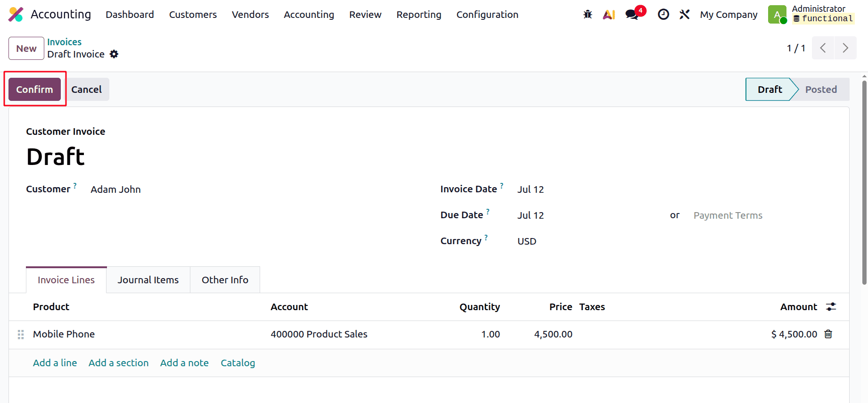Open the Dashboard menu

[130, 15]
